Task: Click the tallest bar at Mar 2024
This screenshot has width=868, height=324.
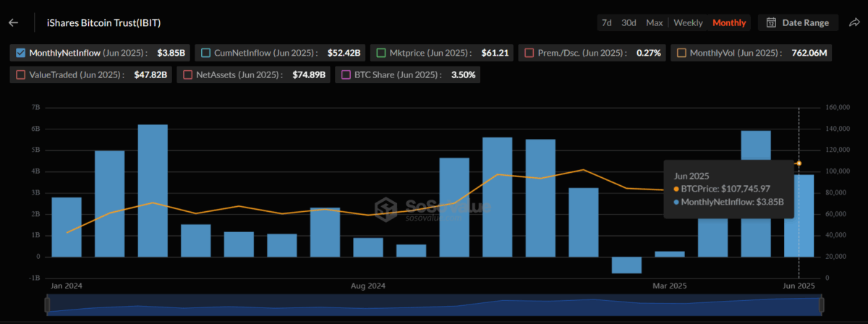Action: pos(153,191)
